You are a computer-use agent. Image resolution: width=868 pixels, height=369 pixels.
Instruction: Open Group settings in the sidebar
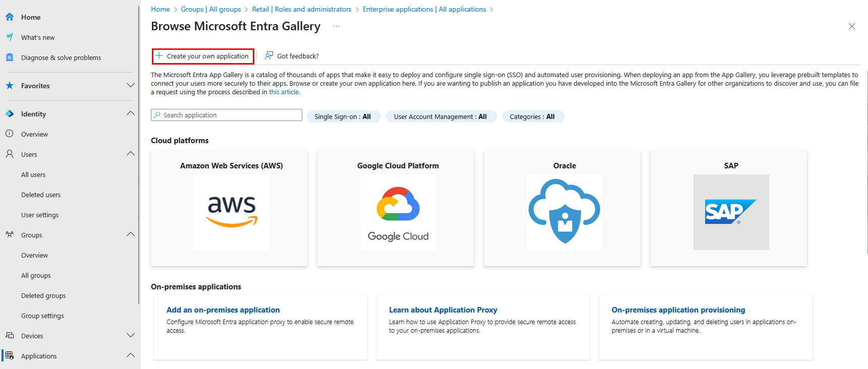(x=42, y=316)
